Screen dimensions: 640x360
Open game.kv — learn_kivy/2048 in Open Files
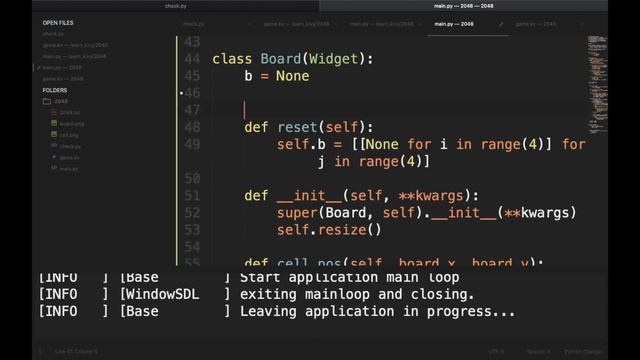point(75,45)
